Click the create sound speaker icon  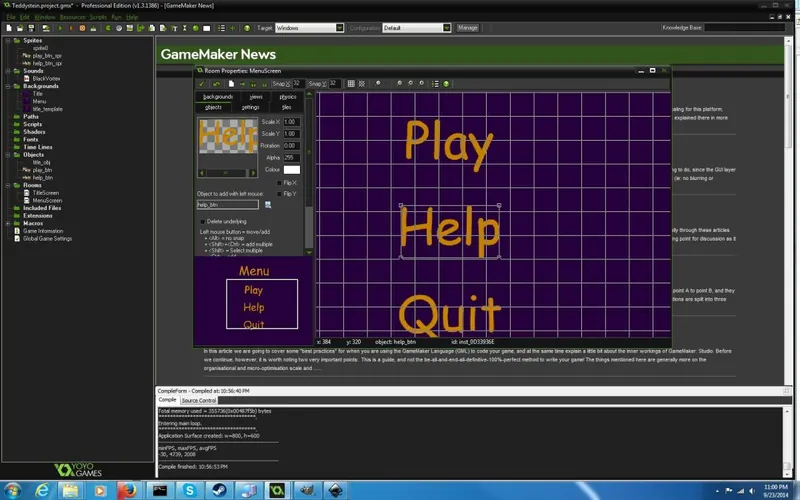pos(119,28)
